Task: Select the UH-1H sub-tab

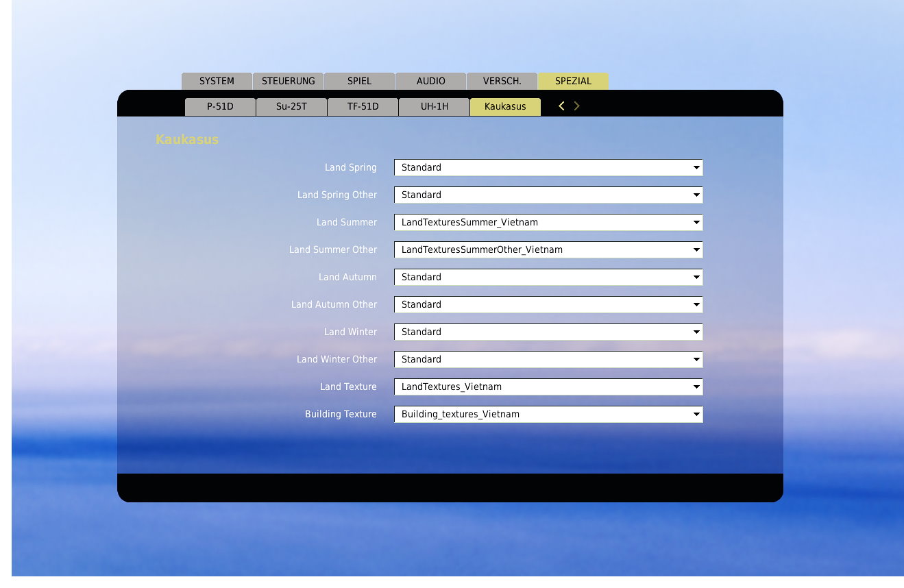Action: pos(434,107)
